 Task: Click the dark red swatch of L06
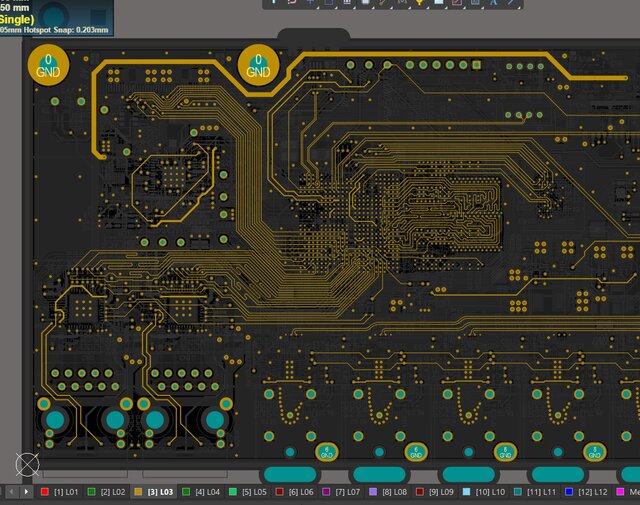[x=280, y=492]
